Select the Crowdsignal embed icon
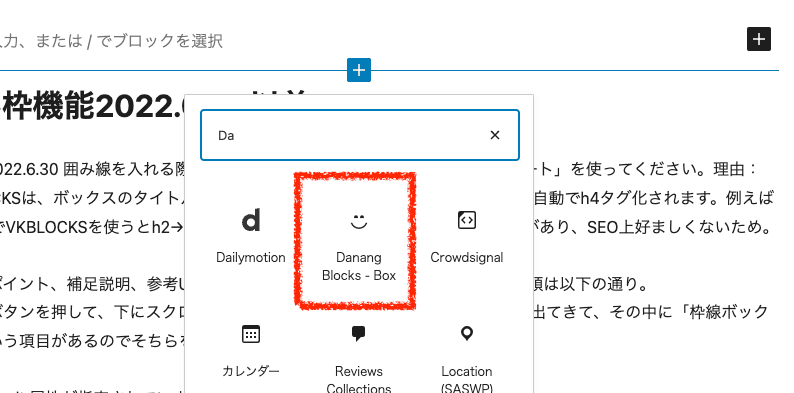This screenshot has height=393, width=794. (x=466, y=220)
